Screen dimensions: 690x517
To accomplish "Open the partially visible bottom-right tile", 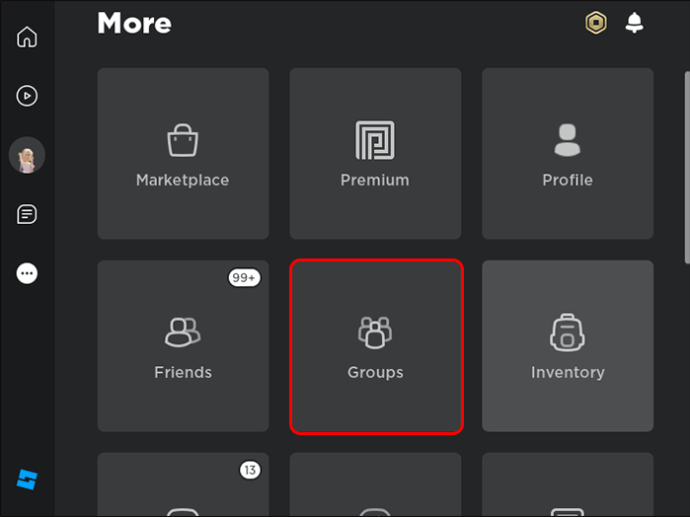I will click(568, 484).
